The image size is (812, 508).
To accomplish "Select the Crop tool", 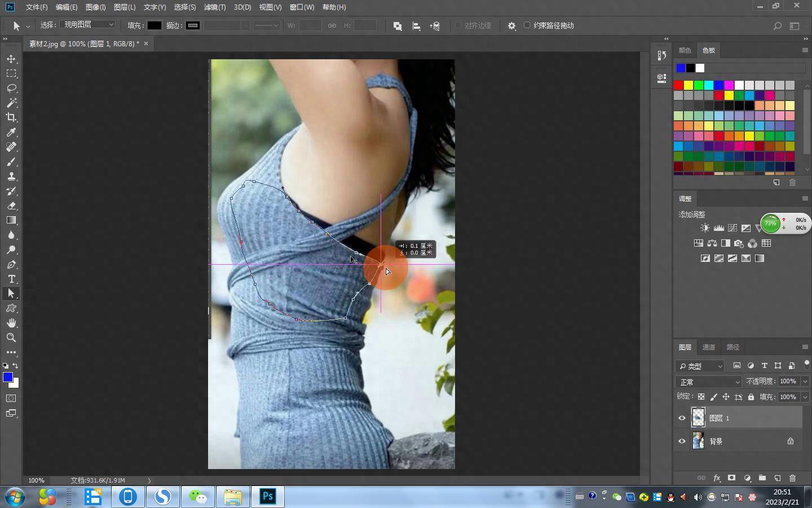I will pyautogui.click(x=11, y=117).
